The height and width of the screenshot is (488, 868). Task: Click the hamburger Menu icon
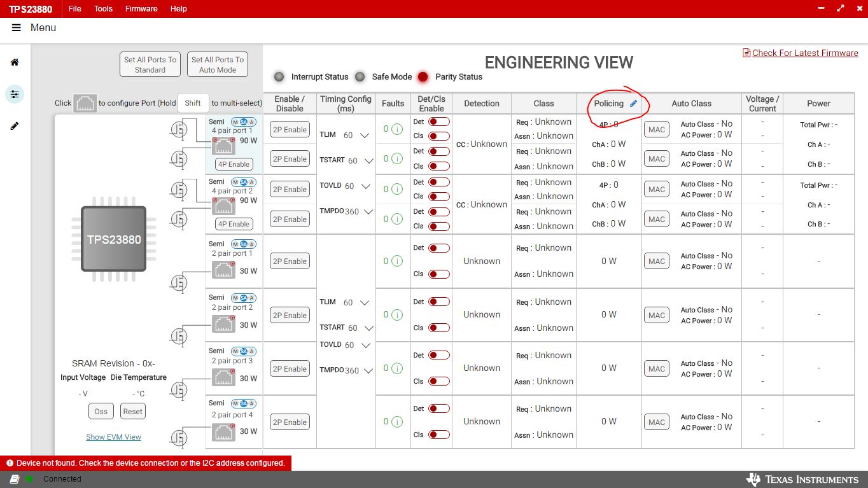click(x=17, y=28)
